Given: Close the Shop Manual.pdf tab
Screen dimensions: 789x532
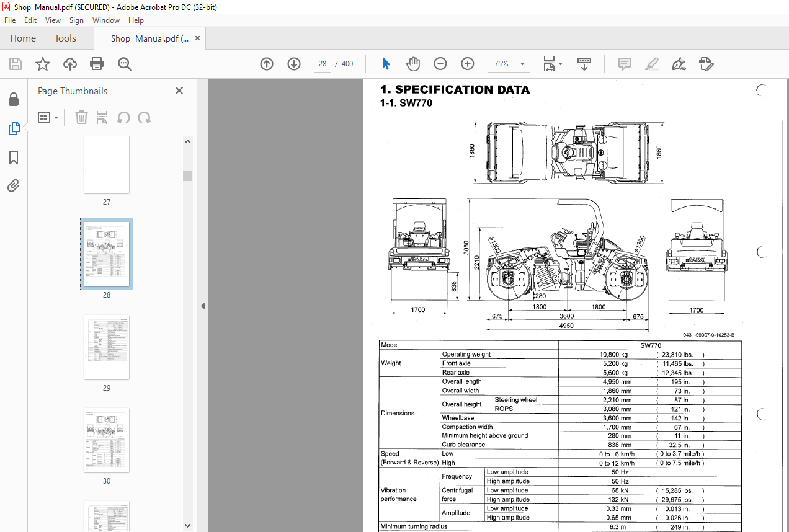Looking at the screenshot, I should coord(198,38).
